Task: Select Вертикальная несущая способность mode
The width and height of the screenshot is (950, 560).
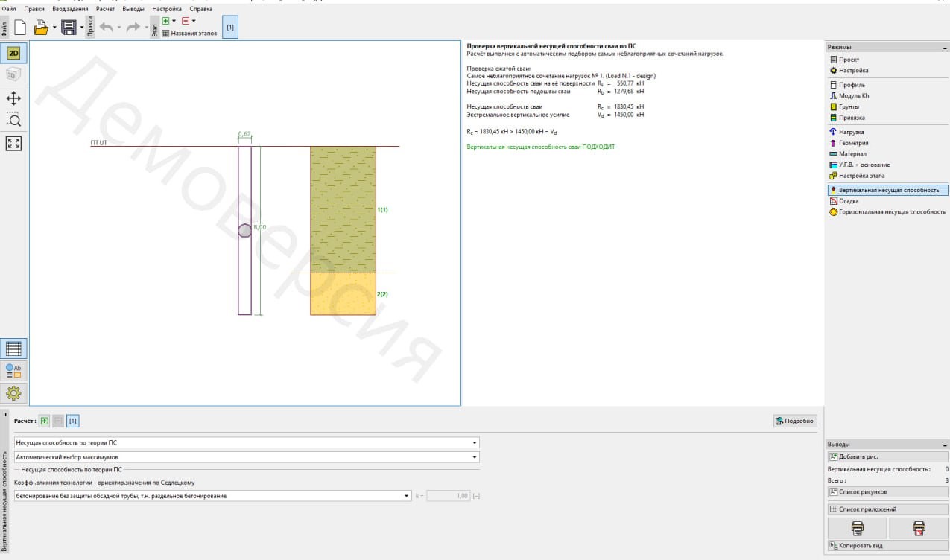Action: [887, 190]
